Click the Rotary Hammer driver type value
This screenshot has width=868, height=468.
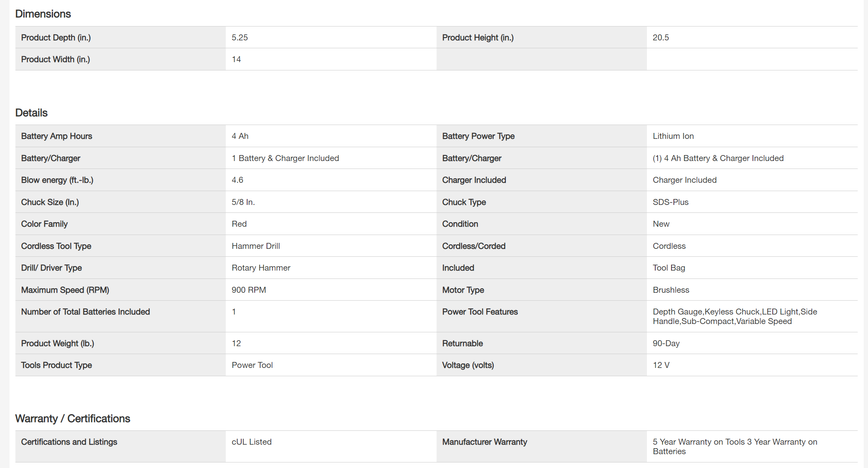coord(261,268)
